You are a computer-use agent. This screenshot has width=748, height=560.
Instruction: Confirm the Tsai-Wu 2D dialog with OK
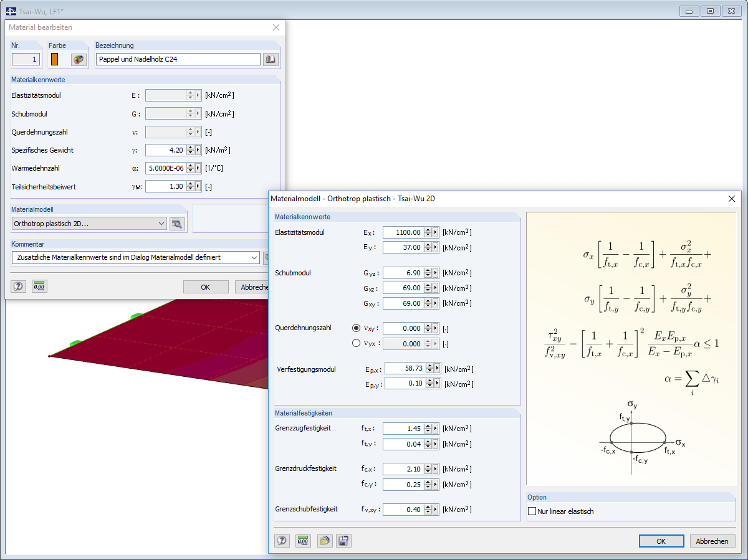661,541
